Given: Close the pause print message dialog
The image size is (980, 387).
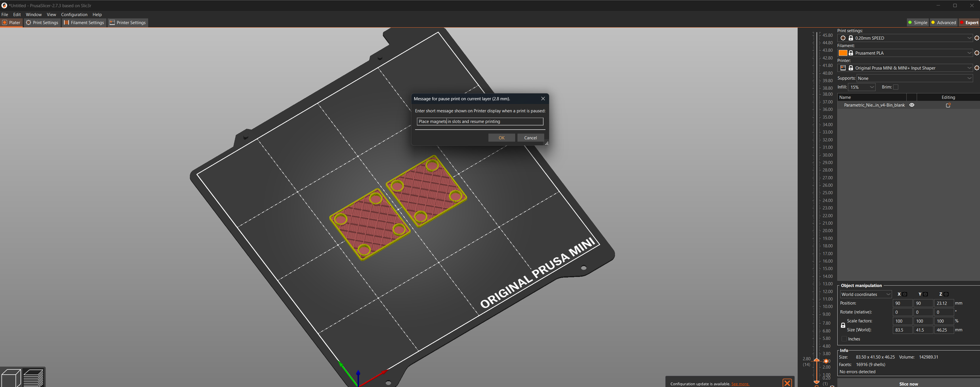Looking at the screenshot, I should click(x=543, y=99).
